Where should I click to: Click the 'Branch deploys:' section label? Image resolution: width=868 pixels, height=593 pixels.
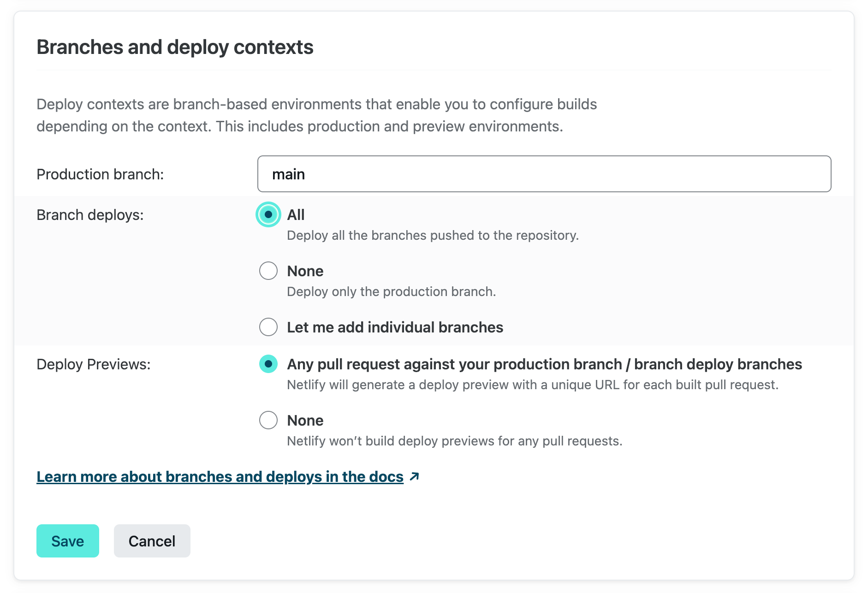[90, 215]
